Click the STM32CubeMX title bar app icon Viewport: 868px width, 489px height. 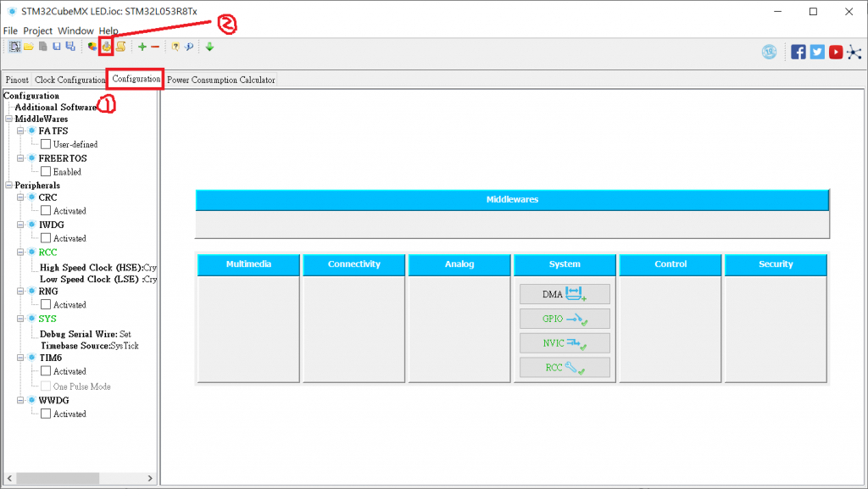[x=12, y=11]
